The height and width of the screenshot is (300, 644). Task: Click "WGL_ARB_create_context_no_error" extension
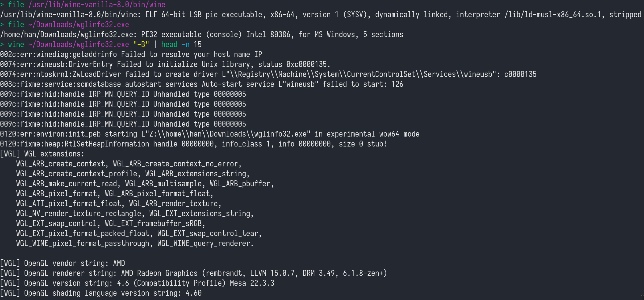[x=175, y=164]
